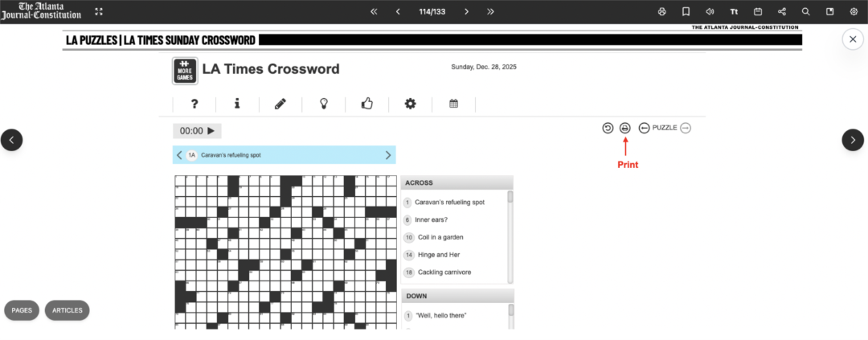
Task: Select clue "Coil in a garden"
Action: (x=440, y=237)
